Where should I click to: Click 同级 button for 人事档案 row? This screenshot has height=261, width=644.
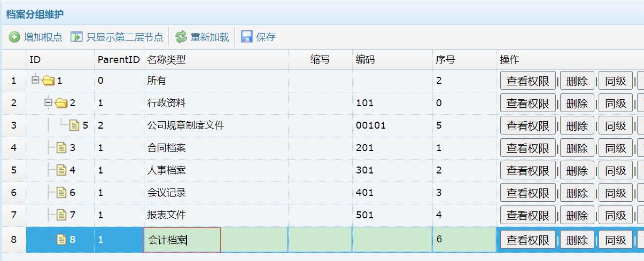click(x=615, y=171)
